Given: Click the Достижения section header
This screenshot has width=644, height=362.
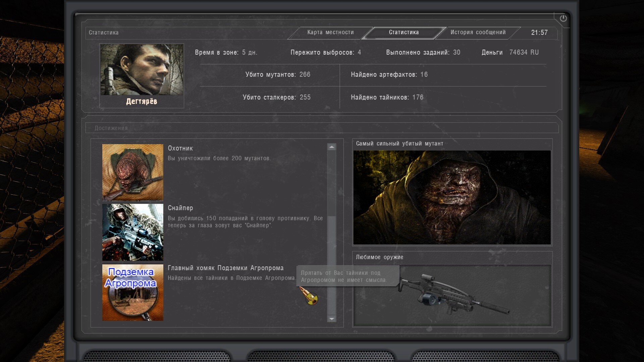Looking at the screenshot, I should coord(111,128).
